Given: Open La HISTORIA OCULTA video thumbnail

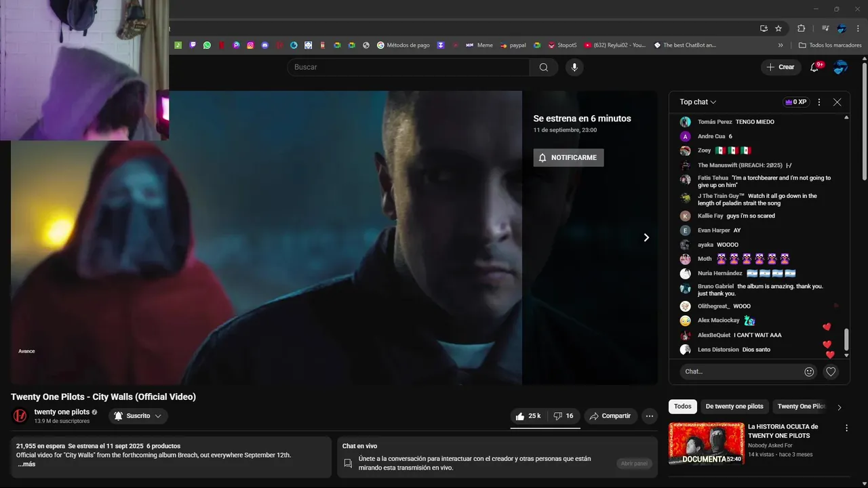Looking at the screenshot, I should (706, 444).
